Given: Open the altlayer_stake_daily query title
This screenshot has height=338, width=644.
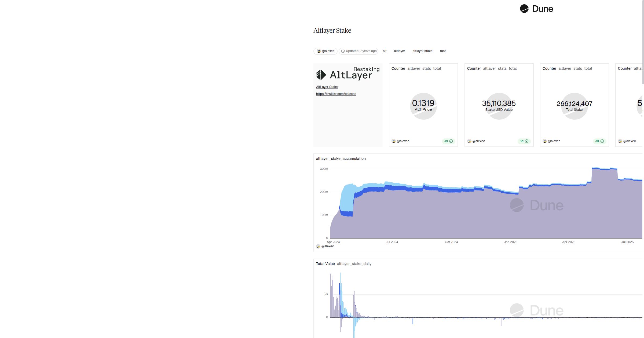Looking at the screenshot, I should pos(354,264).
